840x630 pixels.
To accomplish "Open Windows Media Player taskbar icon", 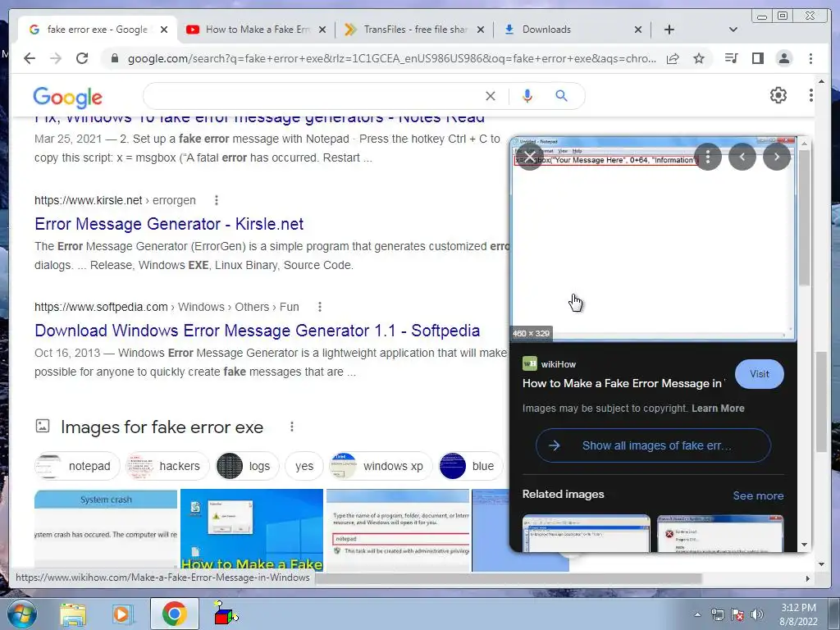I will tap(123, 614).
